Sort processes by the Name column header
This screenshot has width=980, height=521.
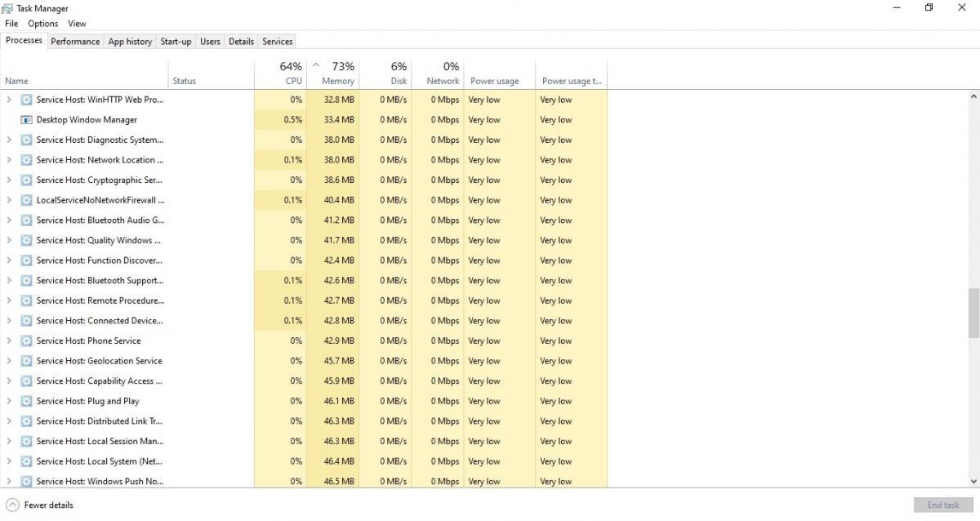85,74
